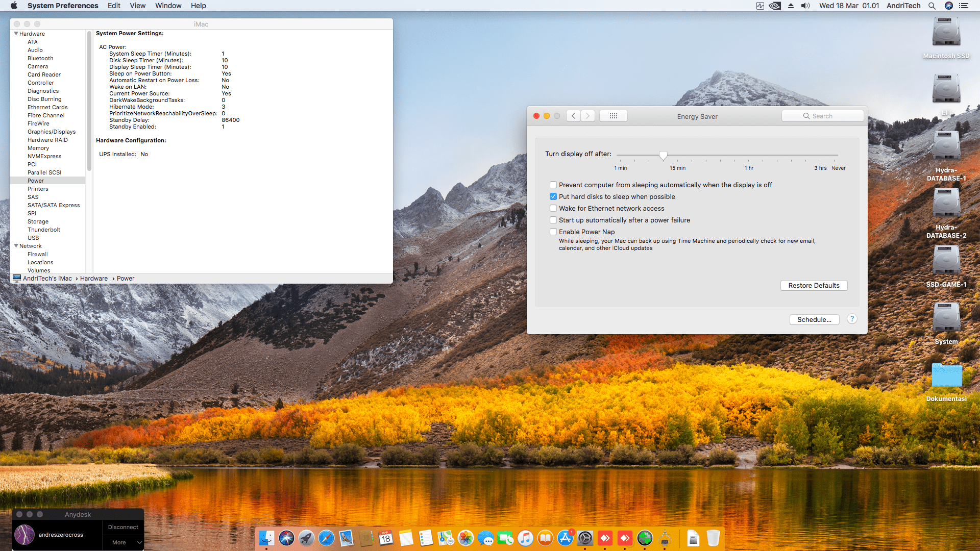
Task: Collapse the Hardware tree section
Action: click(x=16, y=34)
